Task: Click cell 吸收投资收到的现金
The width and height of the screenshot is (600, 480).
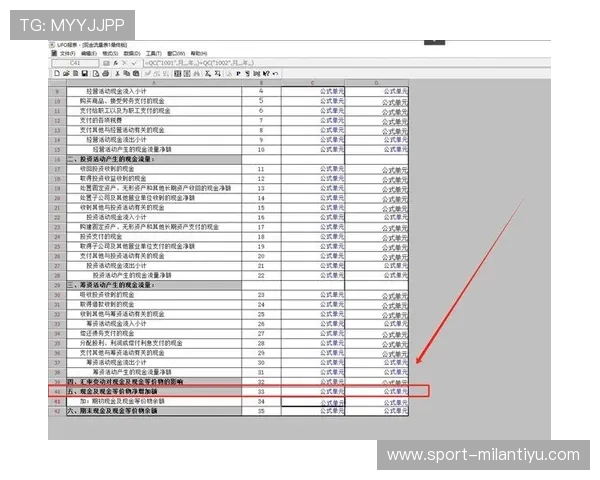Action: point(154,295)
